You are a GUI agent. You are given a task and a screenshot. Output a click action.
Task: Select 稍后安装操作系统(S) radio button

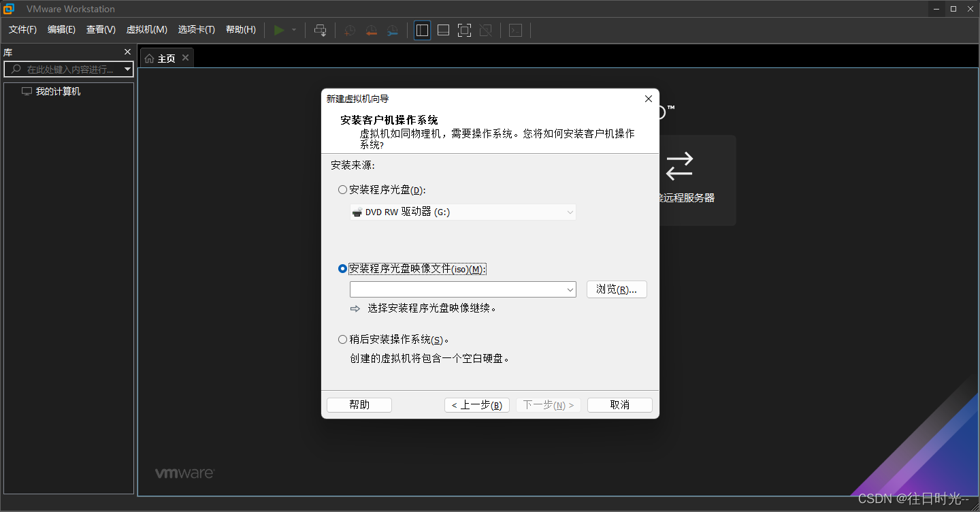click(342, 340)
